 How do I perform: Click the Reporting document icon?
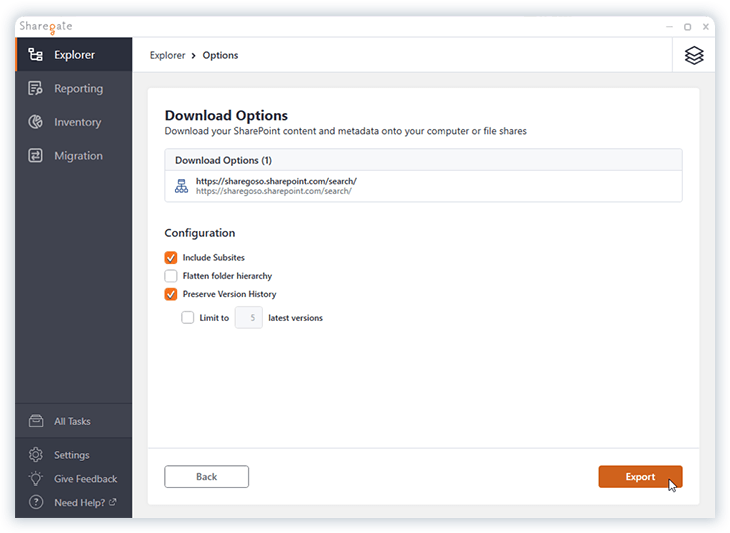pyautogui.click(x=35, y=88)
